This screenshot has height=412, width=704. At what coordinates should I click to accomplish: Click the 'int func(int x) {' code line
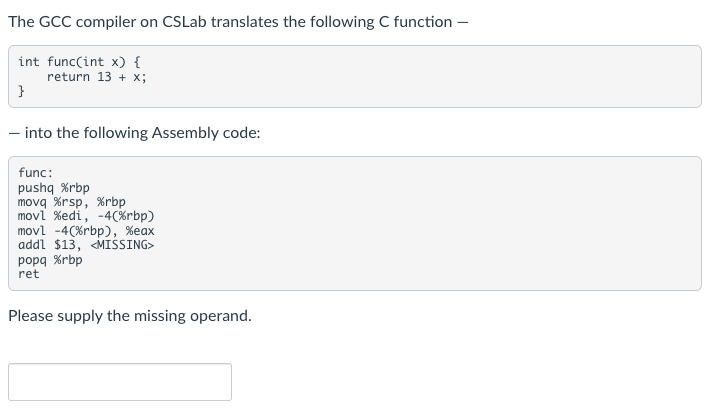(79, 62)
